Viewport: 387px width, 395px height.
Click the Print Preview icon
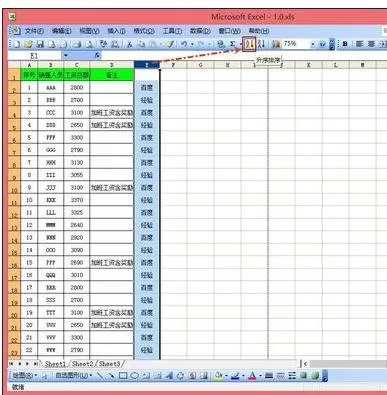pyautogui.click(x=90, y=44)
